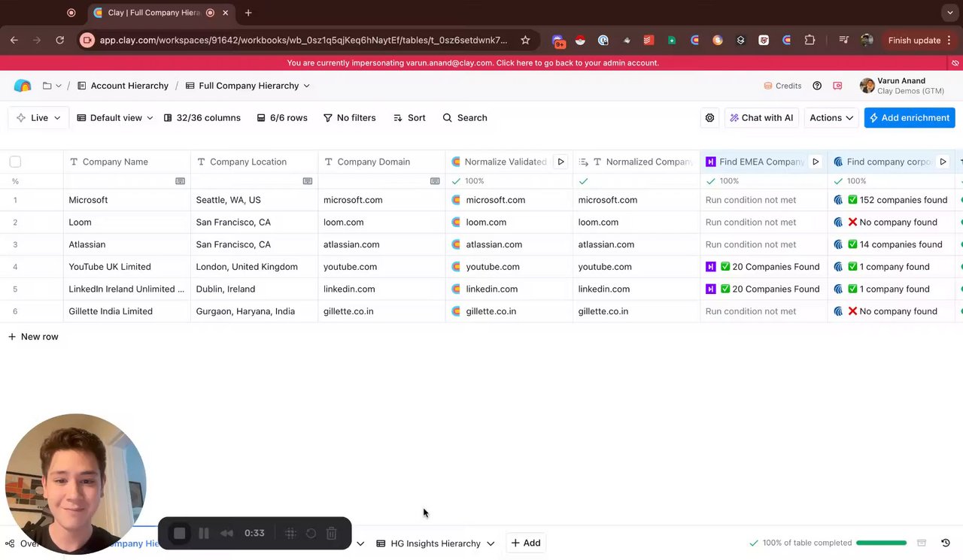Viewport: 963px width, 560px height.
Task: Click the red recorder icon beside help
Action: 837,86
